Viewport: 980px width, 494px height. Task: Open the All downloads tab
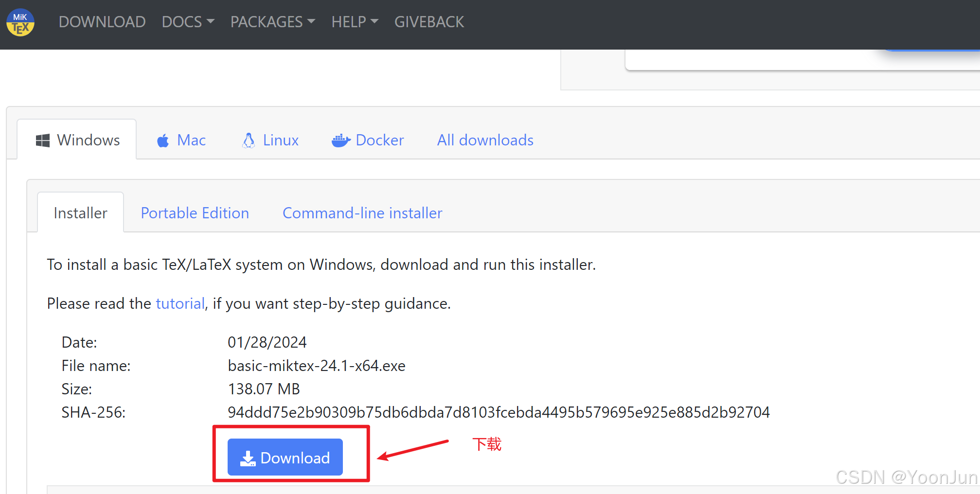pos(485,141)
